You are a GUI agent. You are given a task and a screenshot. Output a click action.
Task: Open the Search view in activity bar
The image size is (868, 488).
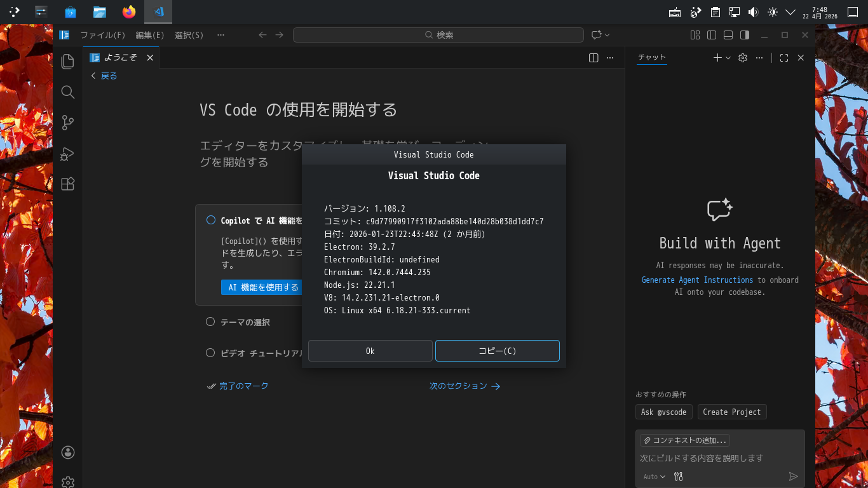point(68,92)
